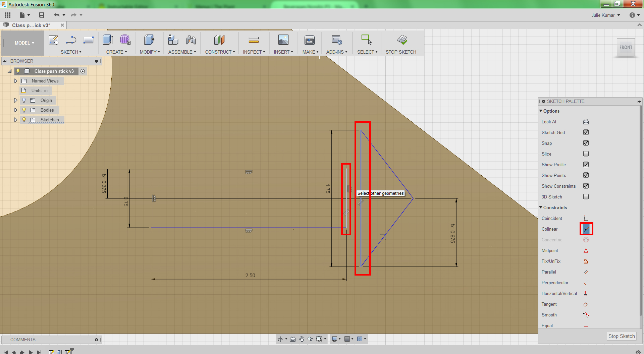The height and width of the screenshot is (354, 644).
Task: Select the 2.50 length dimension
Action: 250,276
